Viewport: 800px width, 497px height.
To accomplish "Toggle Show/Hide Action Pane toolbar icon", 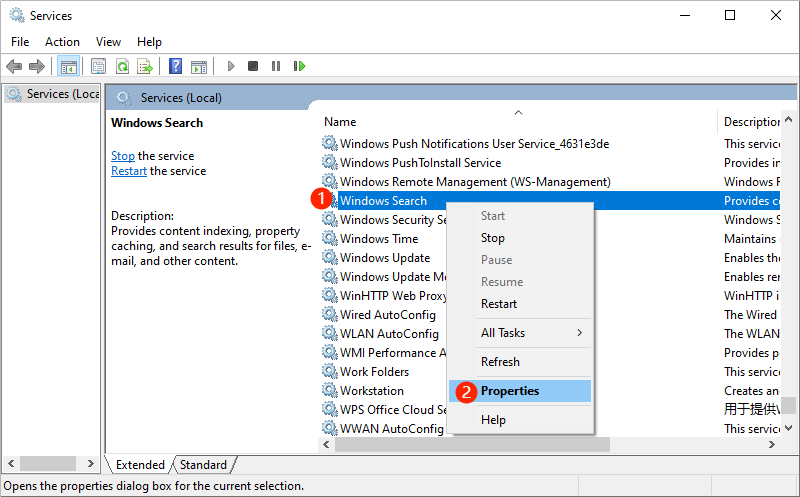I will 198,66.
